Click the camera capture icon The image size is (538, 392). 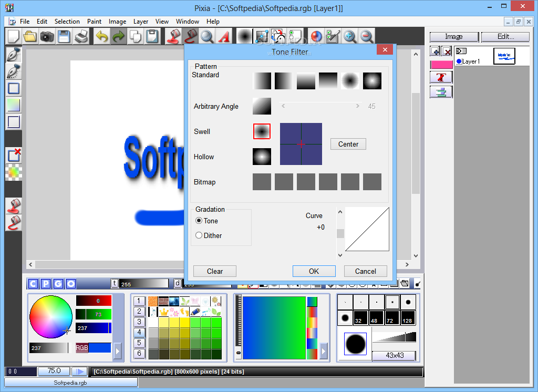tap(47, 36)
